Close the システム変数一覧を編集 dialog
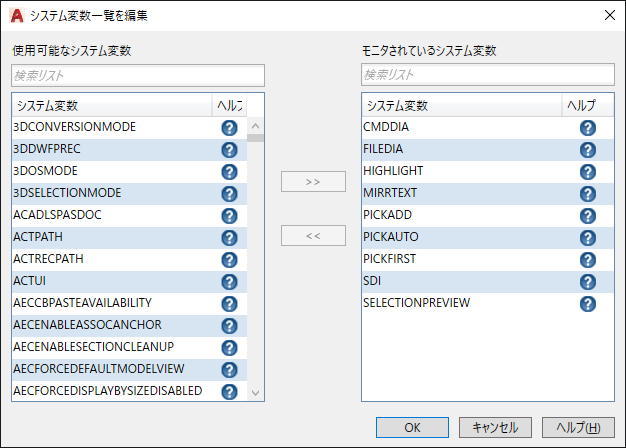The height and width of the screenshot is (448, 626). point(608,14)
